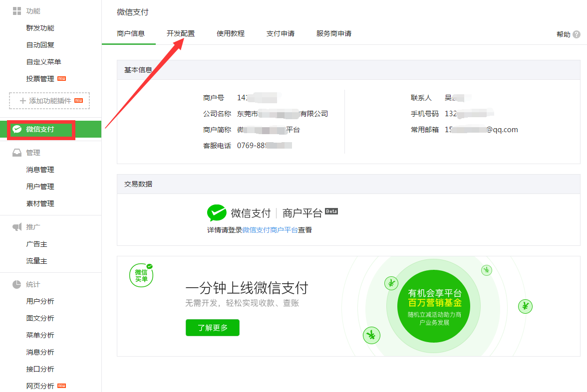Open the 服务商申请 tab
This screenshot has height=392, width=587.
[x=334, y=34]
